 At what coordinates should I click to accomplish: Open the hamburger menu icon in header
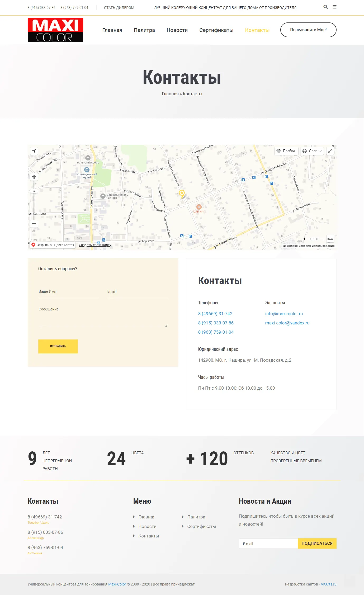click(334, 7)
